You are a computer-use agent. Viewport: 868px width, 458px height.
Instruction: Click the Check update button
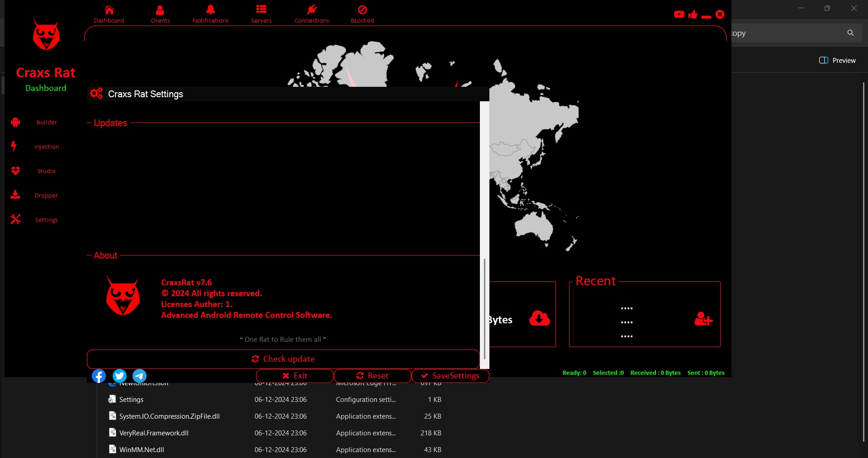coord(283,359)
